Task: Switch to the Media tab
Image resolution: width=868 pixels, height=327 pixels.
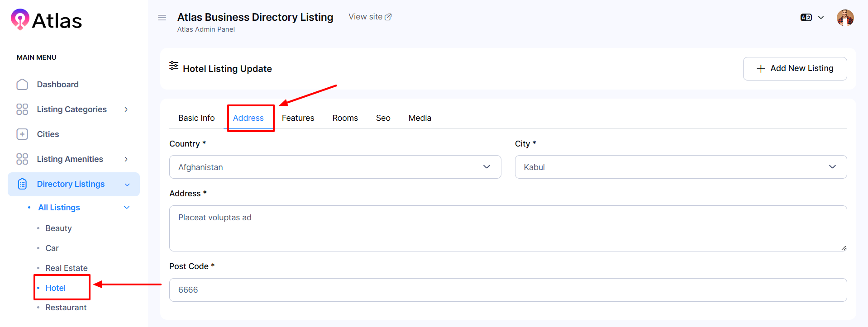Action: click(420, 118)
